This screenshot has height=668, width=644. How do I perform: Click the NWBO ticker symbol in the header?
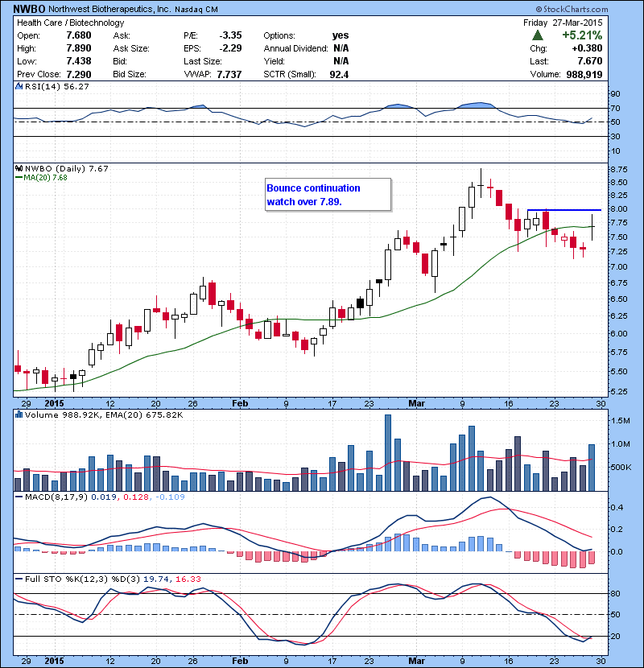click(x=29, y=9)
